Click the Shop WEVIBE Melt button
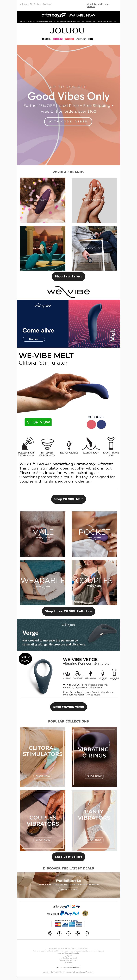The image size is (137, 980). tap(69, 499)
